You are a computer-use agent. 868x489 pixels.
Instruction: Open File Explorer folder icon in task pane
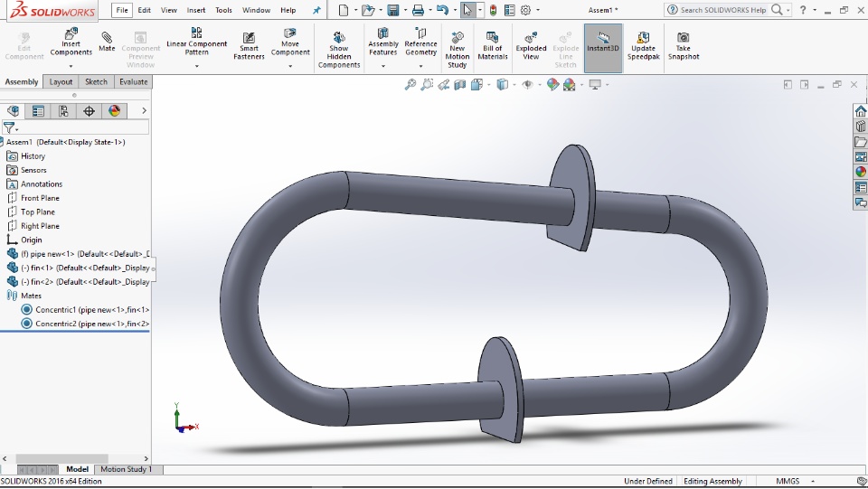pos(860,142)
